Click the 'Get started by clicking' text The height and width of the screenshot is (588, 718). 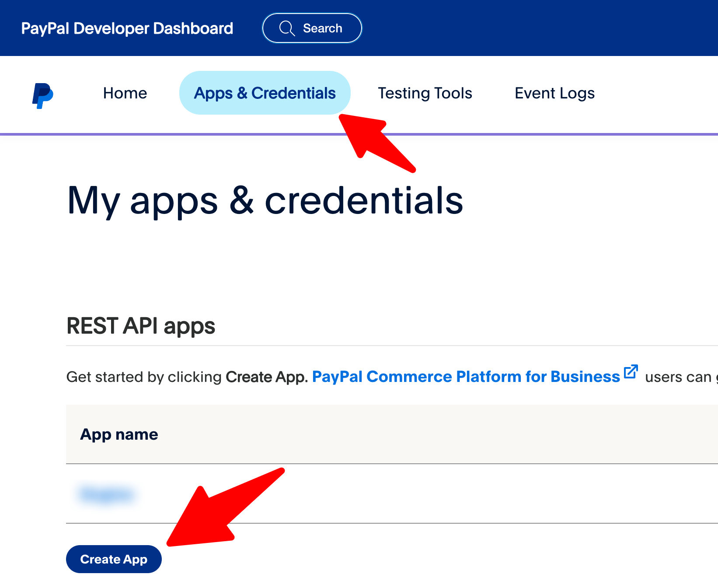tap(144, 377)
